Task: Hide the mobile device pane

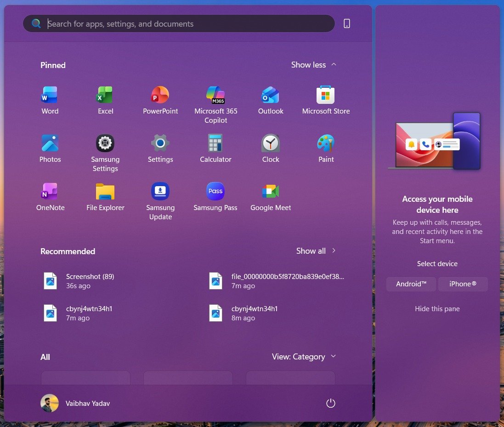Action: [x=437, y=309]
